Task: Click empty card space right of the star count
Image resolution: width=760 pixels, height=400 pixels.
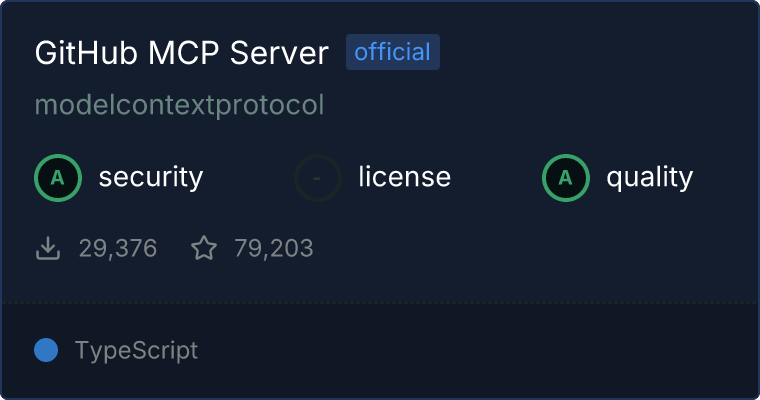Action: click(533, 248)
